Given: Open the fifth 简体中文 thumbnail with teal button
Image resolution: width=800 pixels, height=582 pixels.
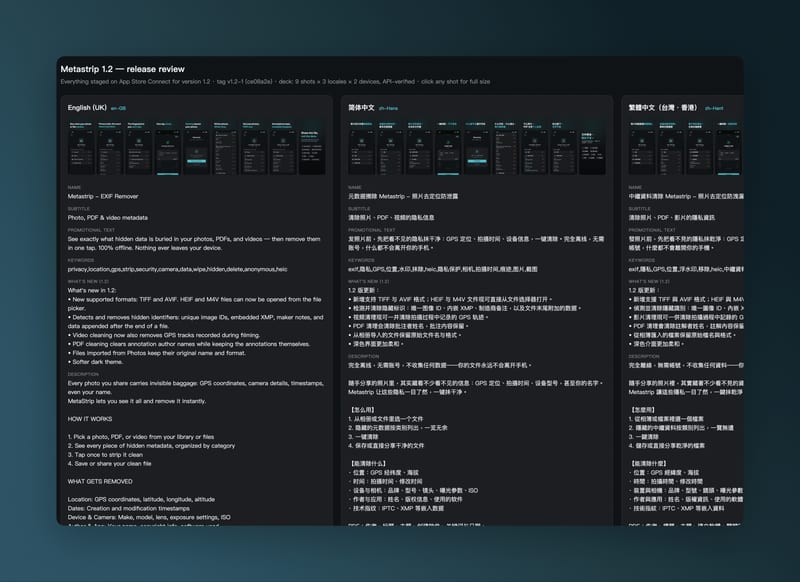Looking at the screenshot, I should pyautogui.click(x=477, y=148).
